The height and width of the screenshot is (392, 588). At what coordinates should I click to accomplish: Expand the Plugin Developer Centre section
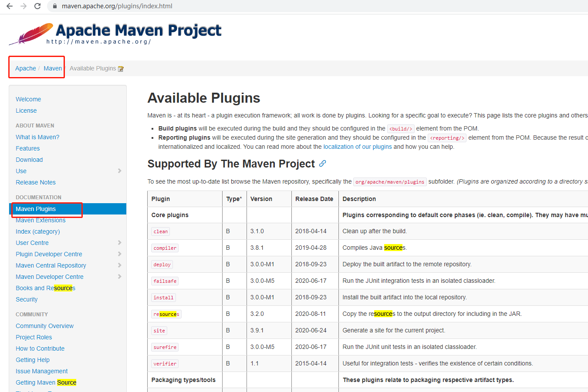[x=48, y=254]
